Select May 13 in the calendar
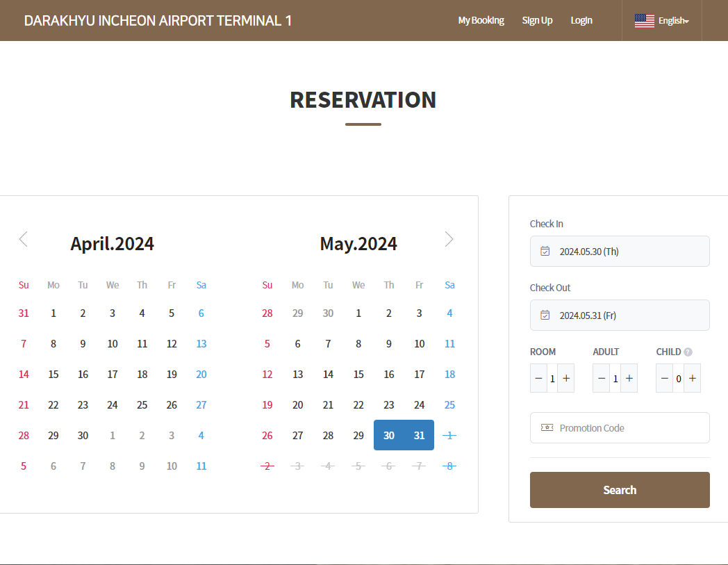The image size is (728, 565). click(297, 375)
